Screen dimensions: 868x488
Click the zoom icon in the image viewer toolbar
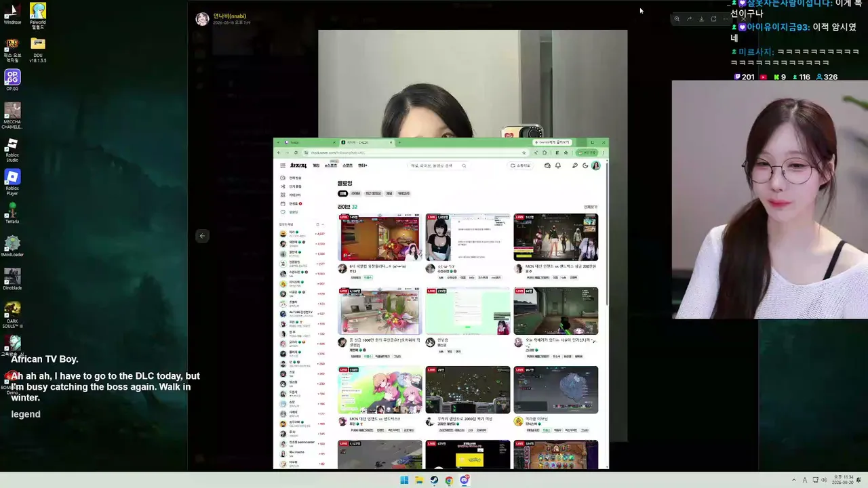[677, 19]
